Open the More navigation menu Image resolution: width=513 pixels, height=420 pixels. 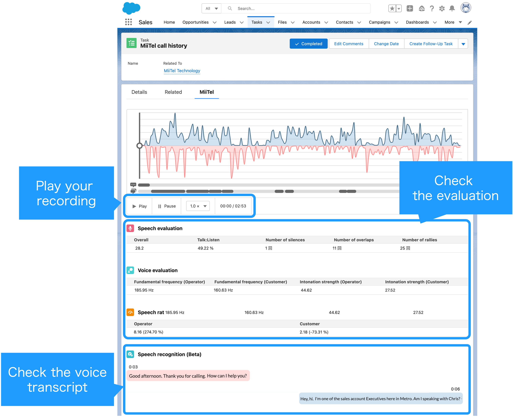[x=453, y=22]
